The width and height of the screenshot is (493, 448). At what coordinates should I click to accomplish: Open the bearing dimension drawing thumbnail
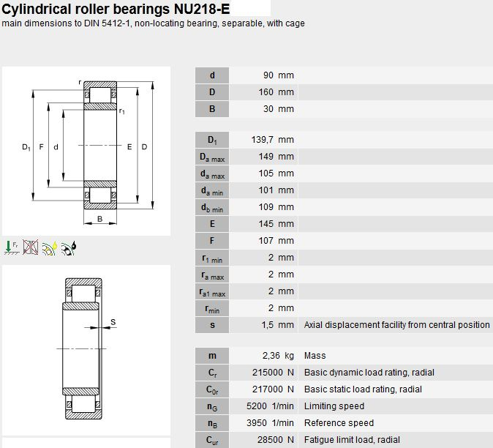(x=86, y=151)
